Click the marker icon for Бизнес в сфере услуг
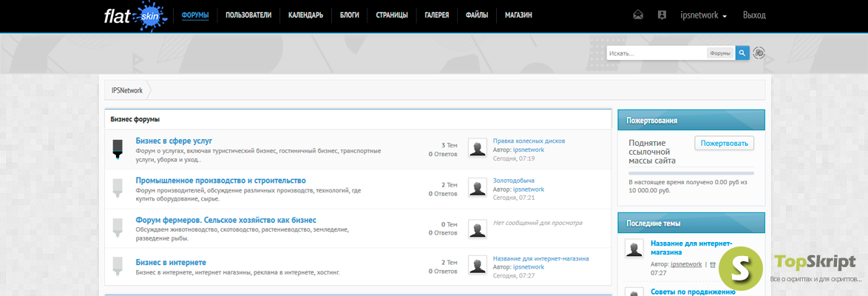The image size is (868, 296). click(118, 149)
